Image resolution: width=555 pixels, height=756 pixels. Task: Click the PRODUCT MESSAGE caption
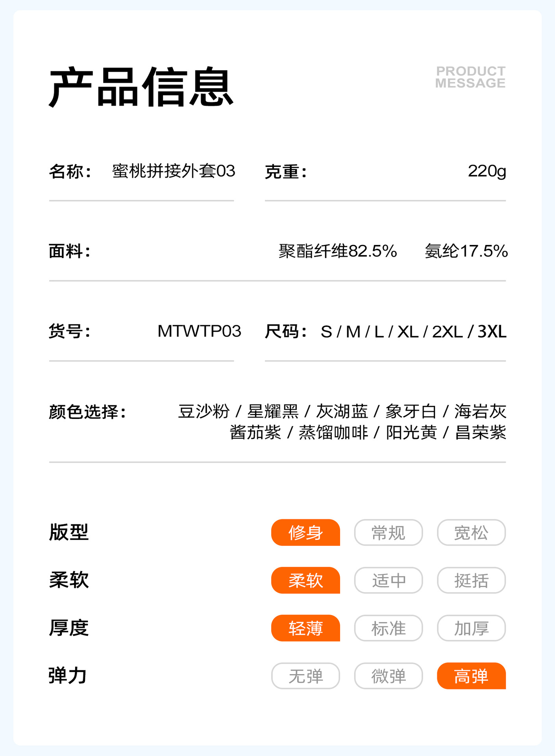coord(470,77)
